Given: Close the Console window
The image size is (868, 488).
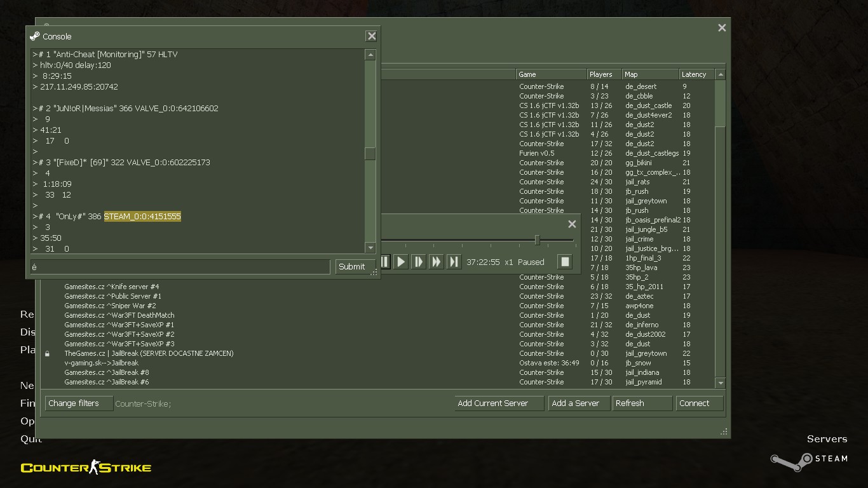Looking at the screenshot, I should [372, 36].
